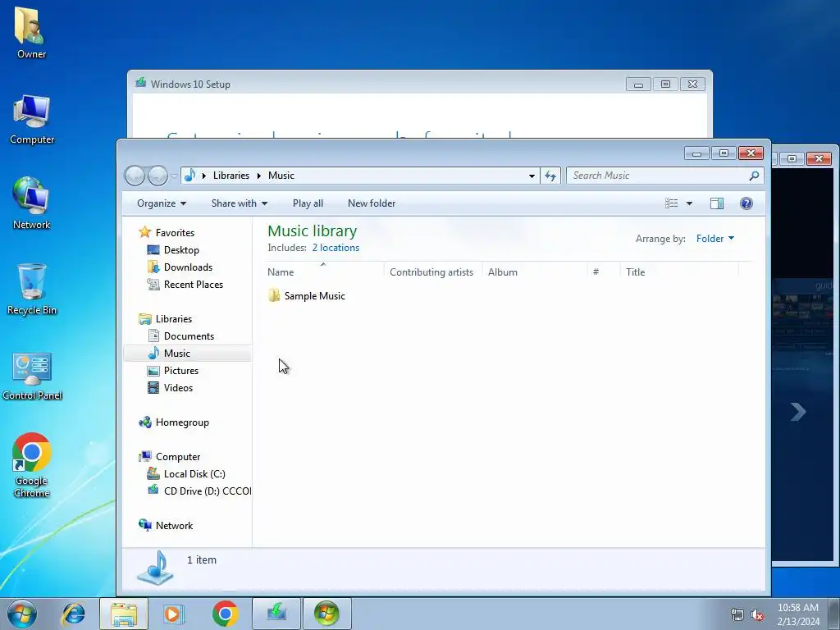This screenshot has height=630, width=840.
Task: Click Music in the address path
Action: click(281, 176)
